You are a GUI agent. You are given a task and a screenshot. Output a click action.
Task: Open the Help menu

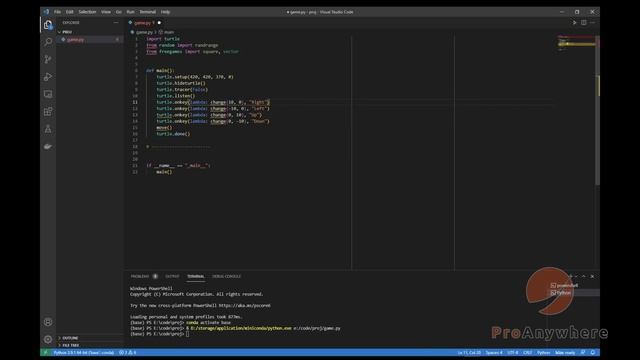[x=165, y=12]
